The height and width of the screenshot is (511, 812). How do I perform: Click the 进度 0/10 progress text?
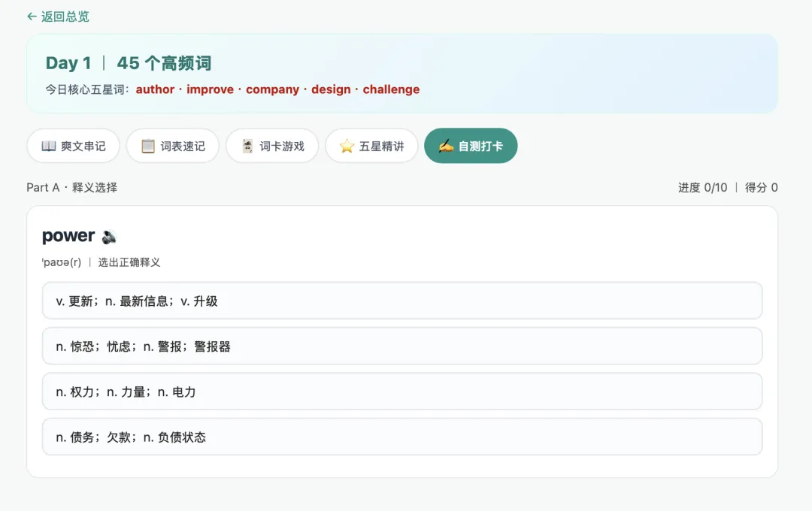(x=702, y=187)
